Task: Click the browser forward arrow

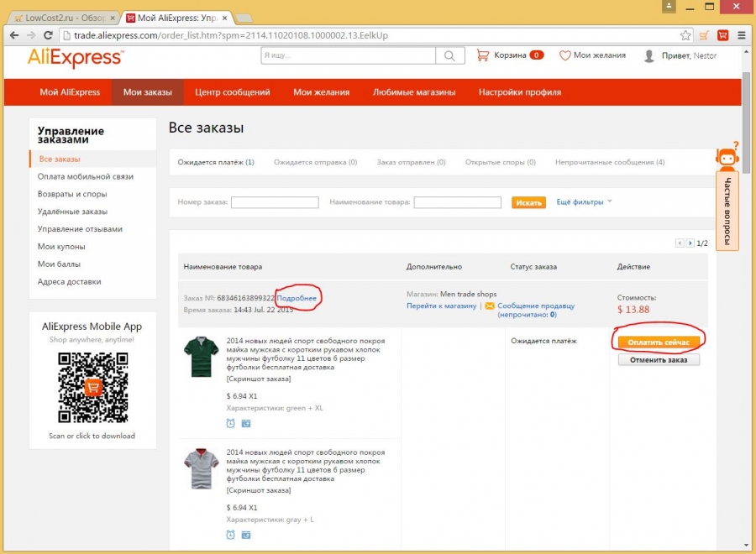Action: coord(31,35)
